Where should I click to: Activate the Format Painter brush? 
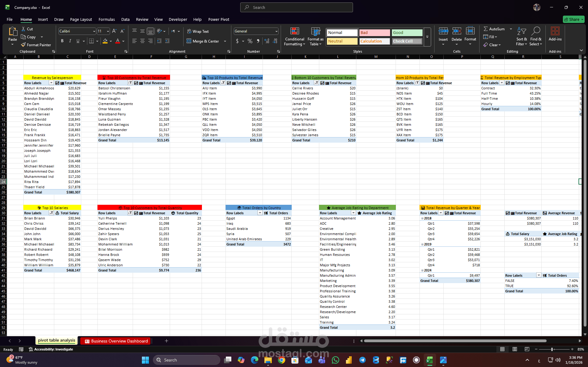[x=36, y=45]
